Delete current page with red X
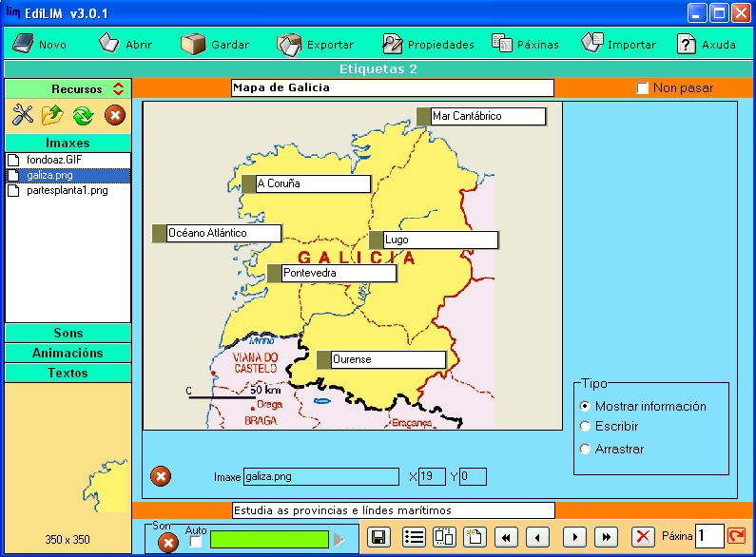Image resolution: width=756 pixels, height=557 pixels. click(x=644, y=537)
